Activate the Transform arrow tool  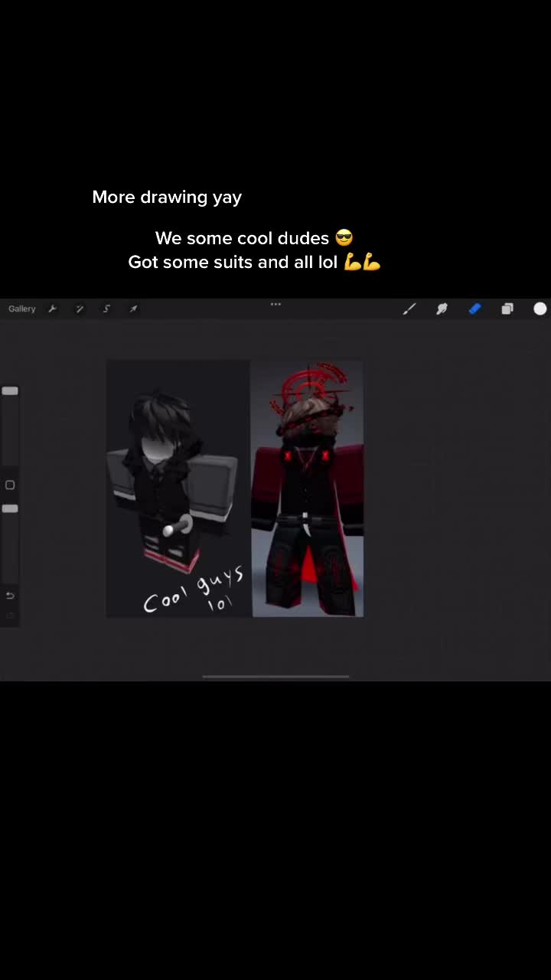(133, 309)
